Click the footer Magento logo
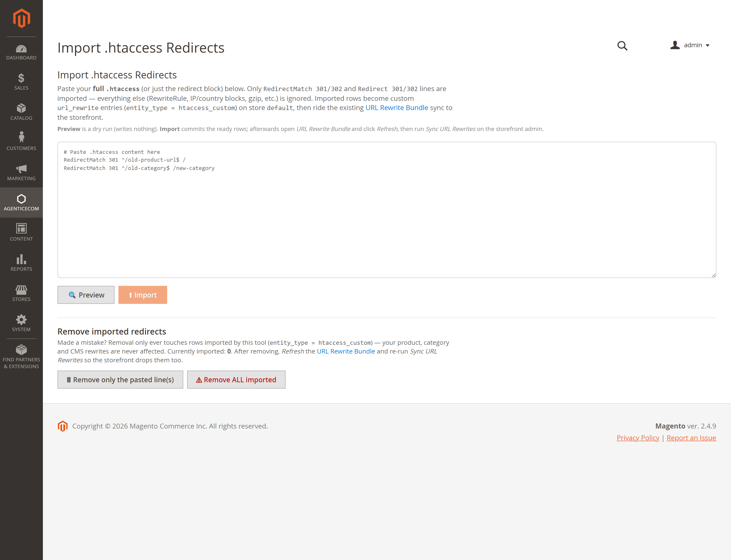The image size is (731, 560). (63, 426)
